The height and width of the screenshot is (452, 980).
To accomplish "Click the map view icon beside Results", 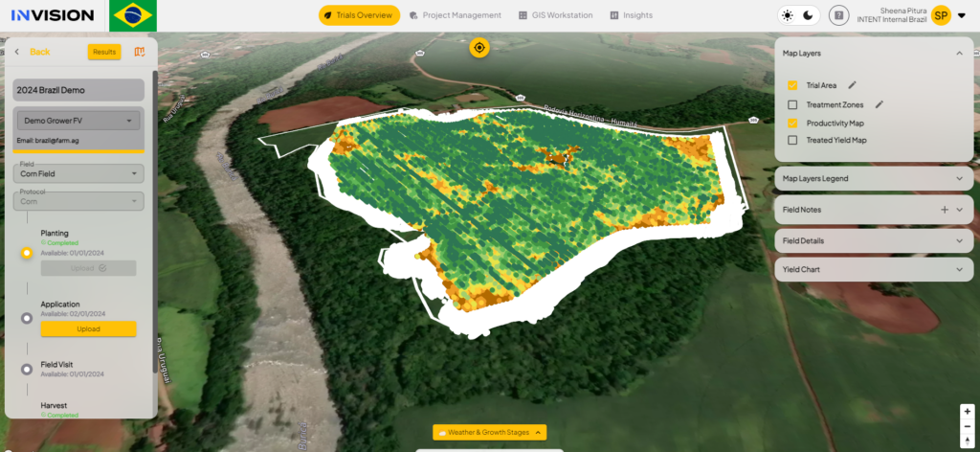I will click(x=140, y=52).
